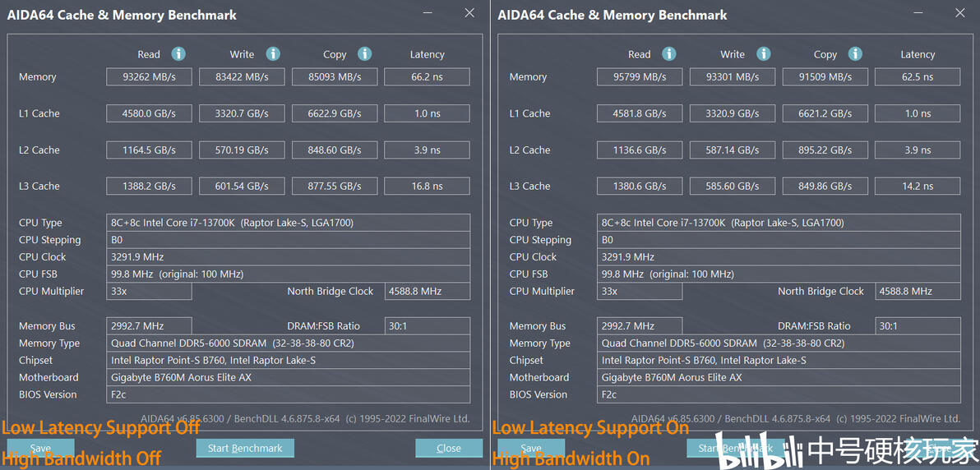Click the Write info icon in right window
980x470 pixels.
(x=763, y=53)
